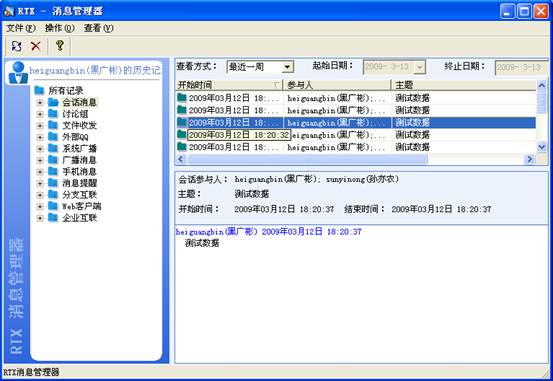Open the 操作(O) menu

point(60,28)
